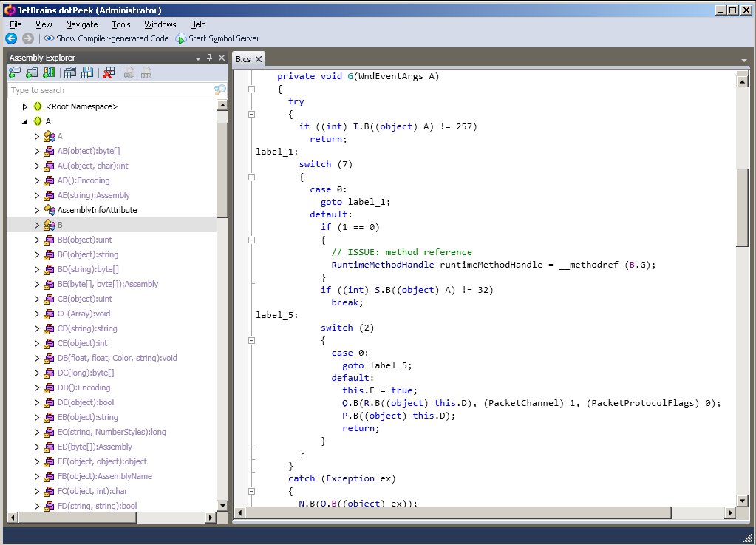This screenshot has width=756, height=545.
Task: Select BC(object):string in the tree
Action: pyautogui.click(x=88, y=254)
